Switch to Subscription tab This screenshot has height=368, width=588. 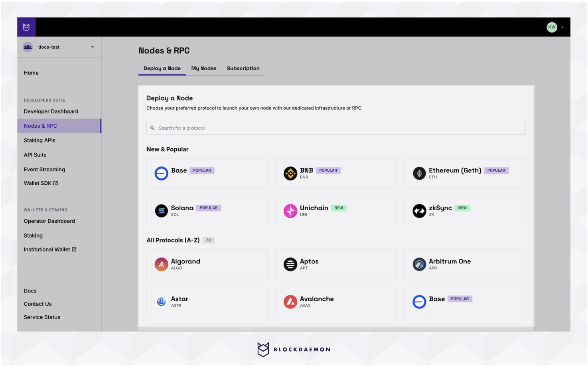pyautogui.click(x=243, y=69)
